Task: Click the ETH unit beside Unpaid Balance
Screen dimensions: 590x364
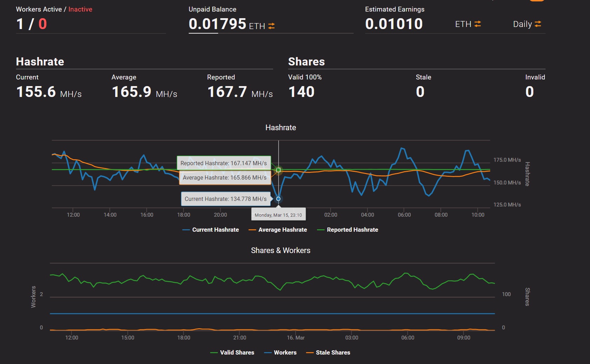Action: pos(257,26)
